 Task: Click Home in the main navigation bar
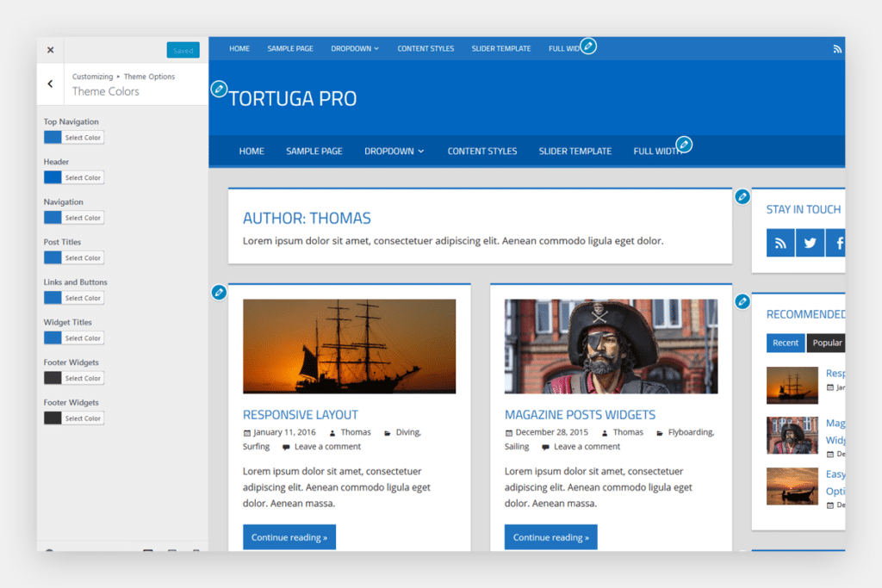pos(252,152)
